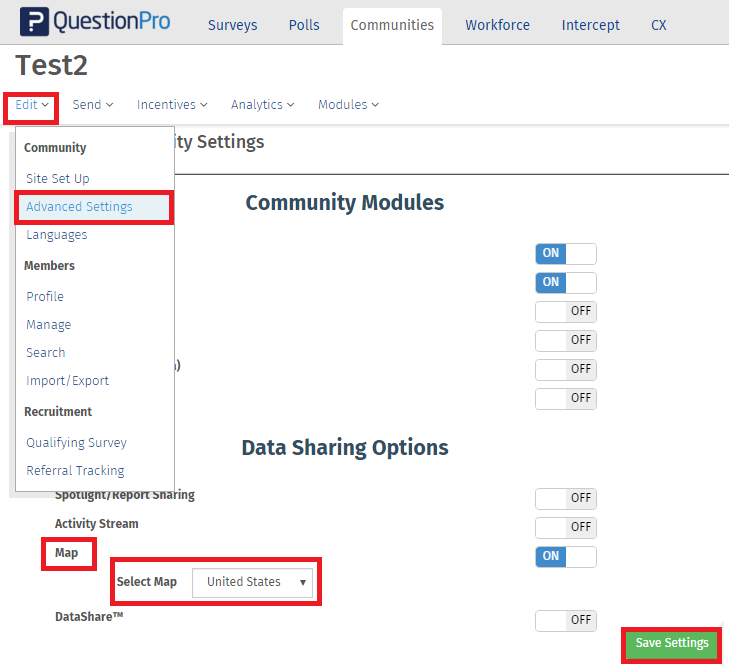The width and height of the screenshot is (729, 669).
Task: Open the Surveys tab
Action: [x=232, y=25]
